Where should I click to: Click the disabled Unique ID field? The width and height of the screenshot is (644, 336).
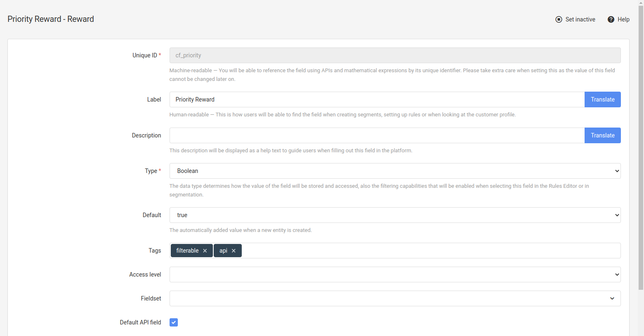[x=394, y=55]
